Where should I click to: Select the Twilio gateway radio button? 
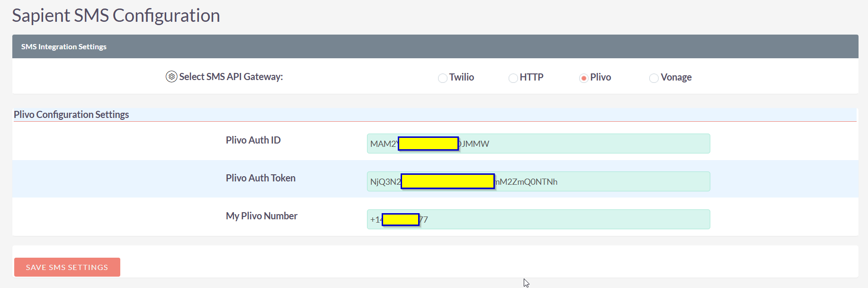443,78
